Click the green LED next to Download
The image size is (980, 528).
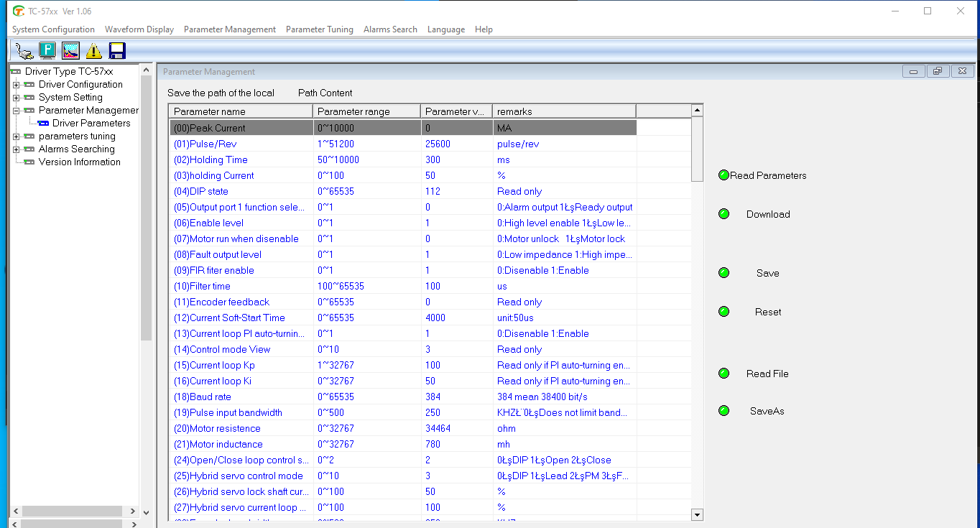[724, 214]
